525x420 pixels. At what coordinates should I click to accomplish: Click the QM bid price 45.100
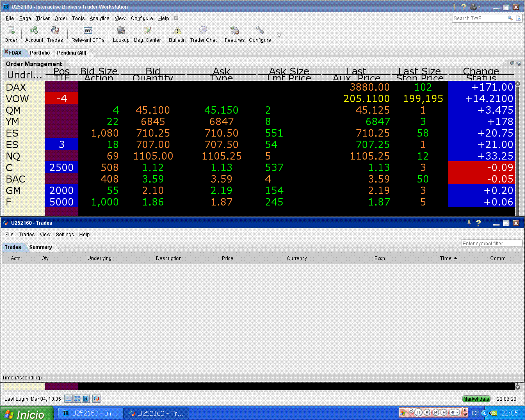153,110
